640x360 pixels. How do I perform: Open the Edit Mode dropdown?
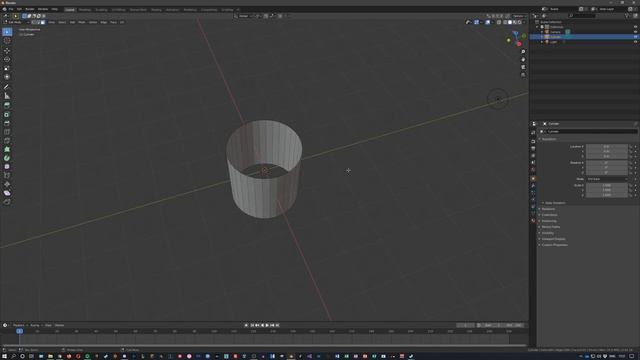point(16,22)
